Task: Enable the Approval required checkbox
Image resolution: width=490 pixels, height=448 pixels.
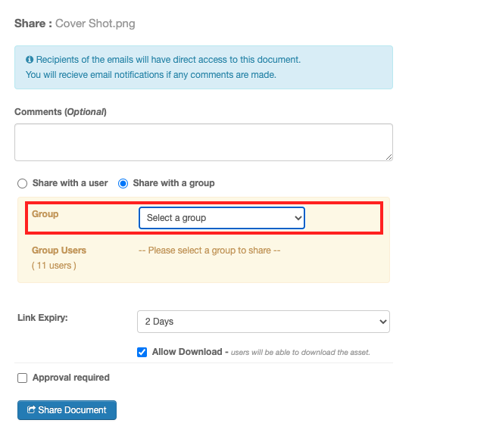Action: coord(22,378)
